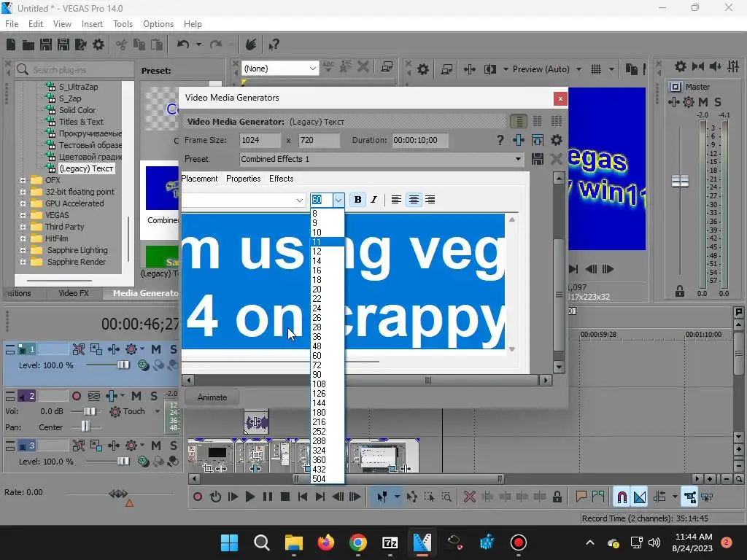Open project Properties gear in main toolbar

(x=98, y=44)
